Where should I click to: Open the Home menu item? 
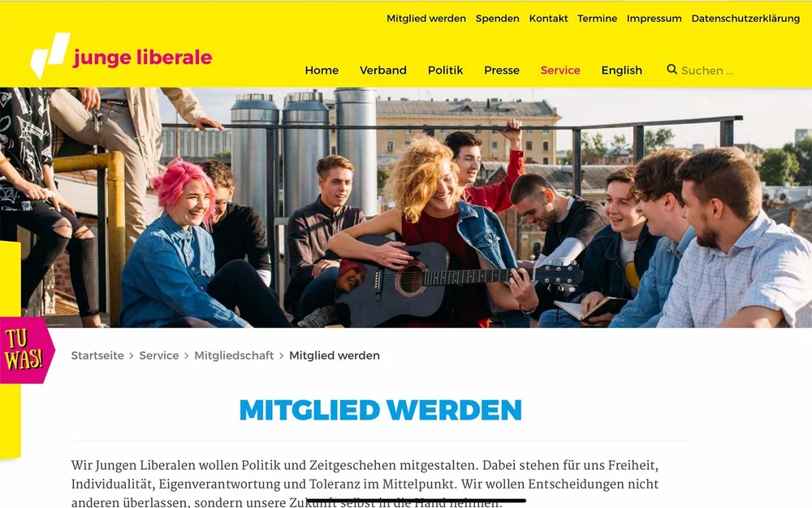[x=322, y=71]
